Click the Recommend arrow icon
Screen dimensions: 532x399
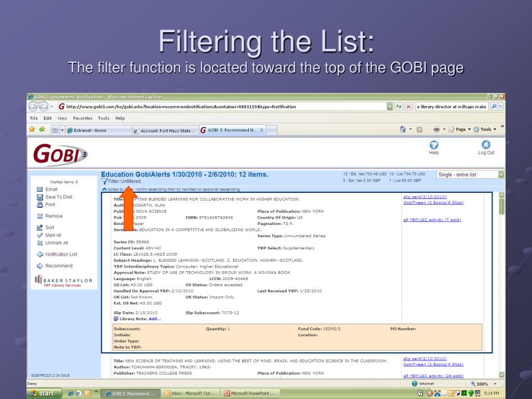[39, 266]
